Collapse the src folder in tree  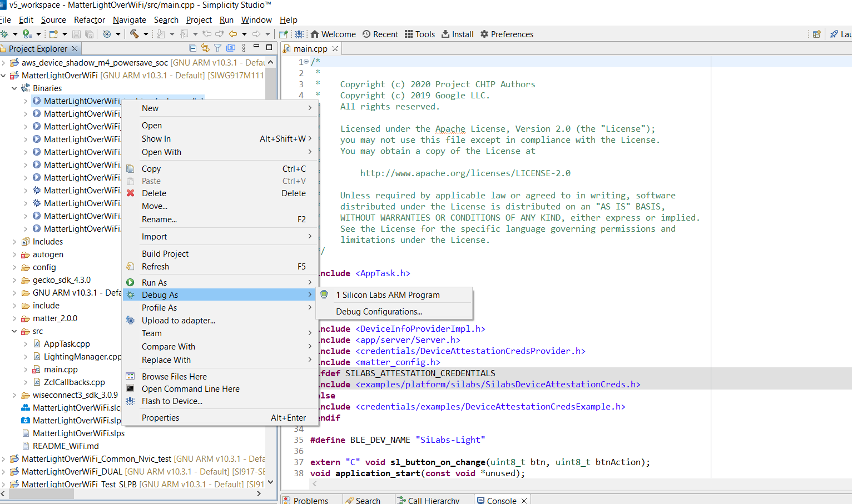14,331
